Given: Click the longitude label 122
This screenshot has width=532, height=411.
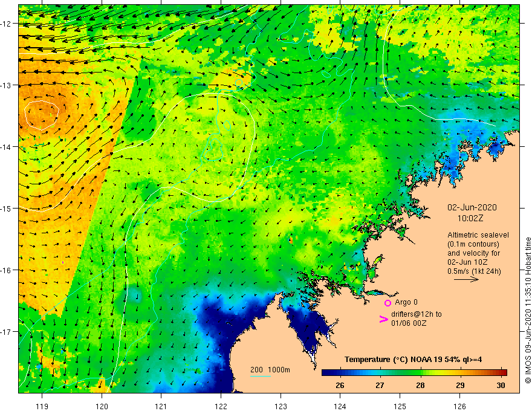Looking at the screenshot, I should pos(221,406).
